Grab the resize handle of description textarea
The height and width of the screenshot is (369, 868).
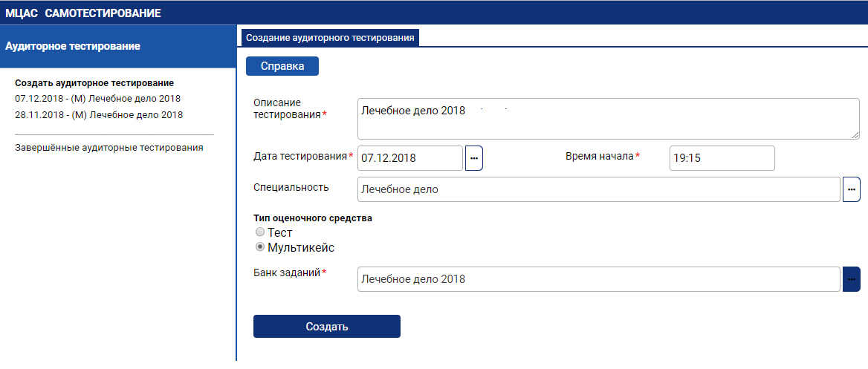click(855, 134)
